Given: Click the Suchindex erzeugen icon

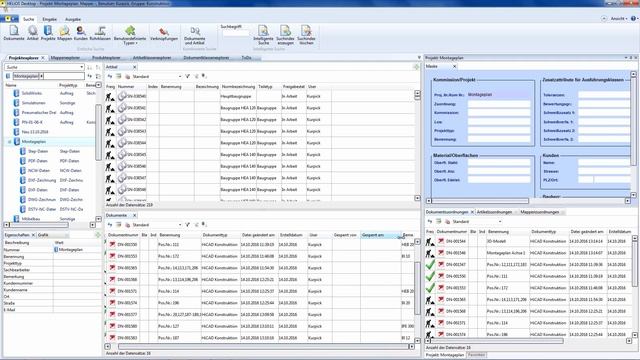Looking at the screenshot, I should 285,35.
